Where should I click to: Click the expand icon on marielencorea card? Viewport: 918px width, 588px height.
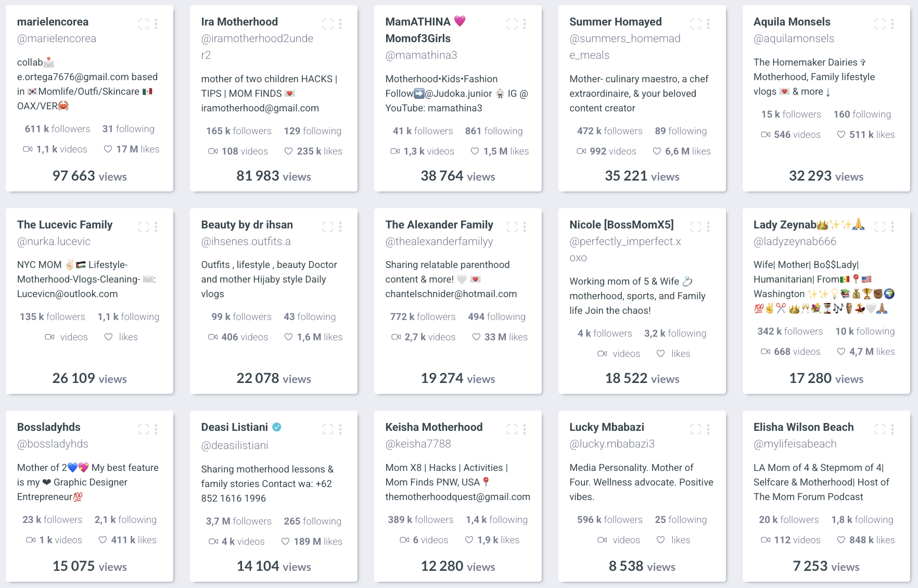[144, 24]
